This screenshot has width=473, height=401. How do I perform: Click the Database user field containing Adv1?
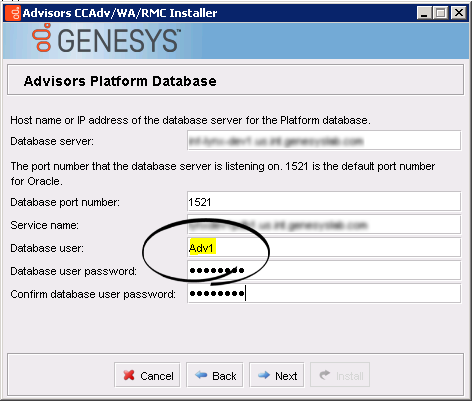coord(324,247)
